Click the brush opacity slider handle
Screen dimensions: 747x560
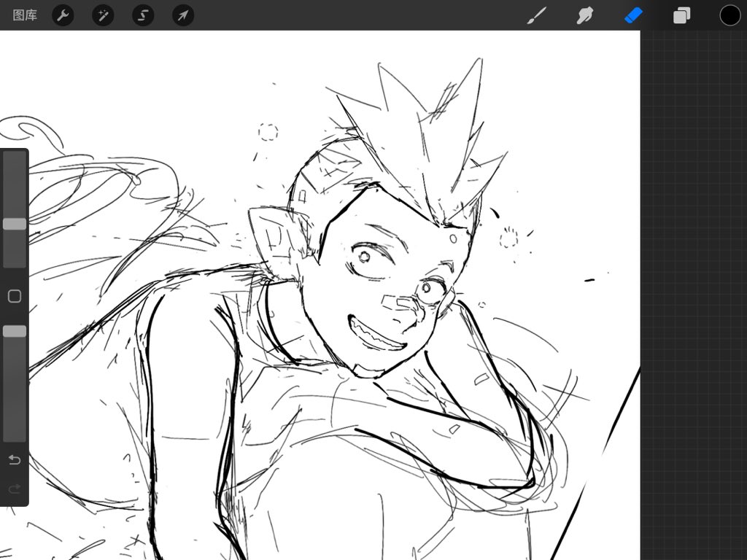coord(15,332)
